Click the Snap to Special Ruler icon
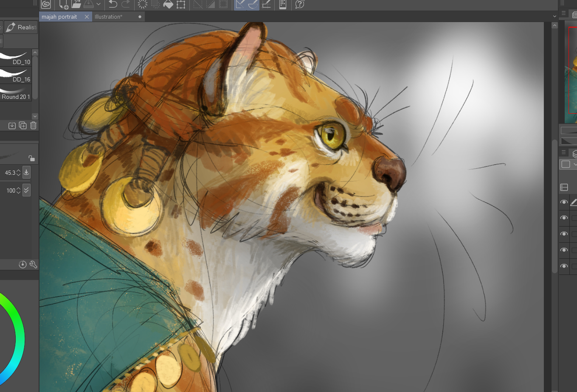The image size is (577, 392). [x=253, y=4]
